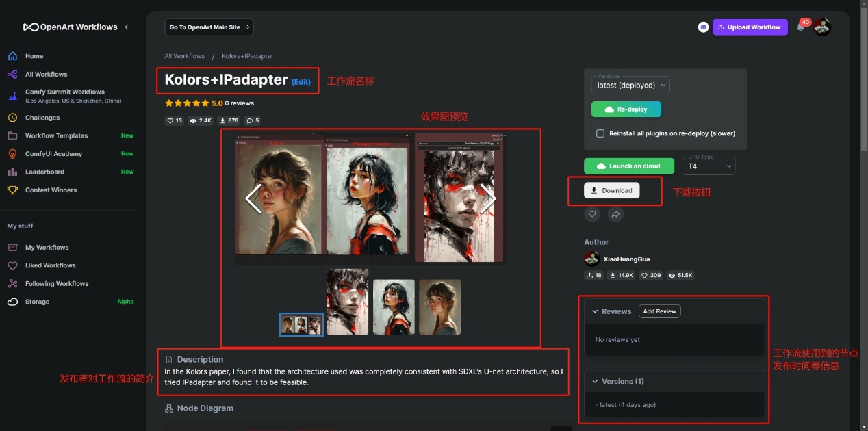Screen dimensions: 868x431
Task: Select All Workflows in the left sidebar
Action: (x=46, y=74)
